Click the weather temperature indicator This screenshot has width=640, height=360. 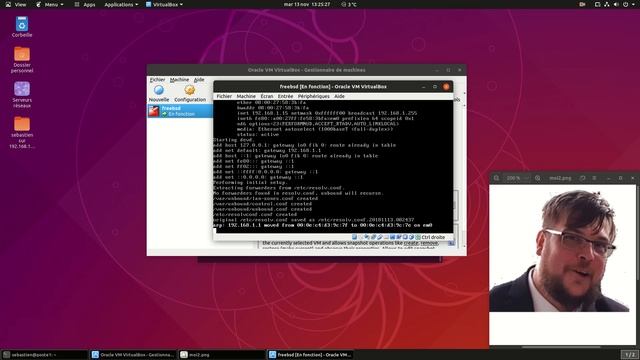(349, 4)
